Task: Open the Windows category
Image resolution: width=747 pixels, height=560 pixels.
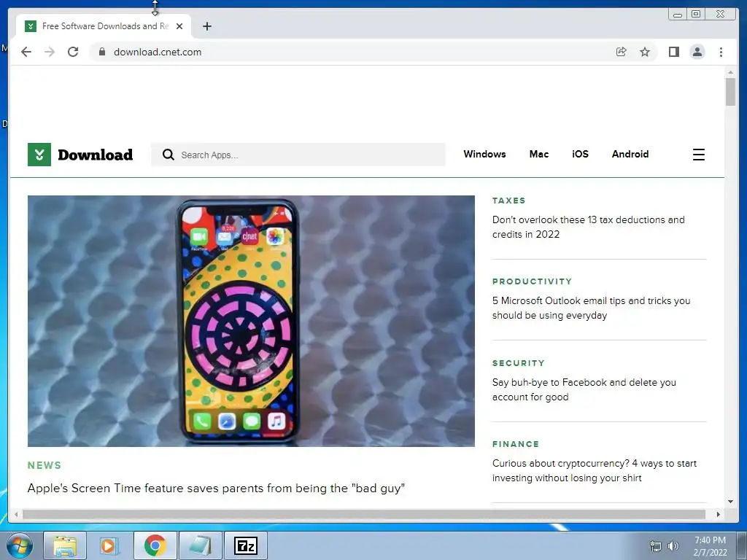Action: pyautogui.click(x=484, y=154)
